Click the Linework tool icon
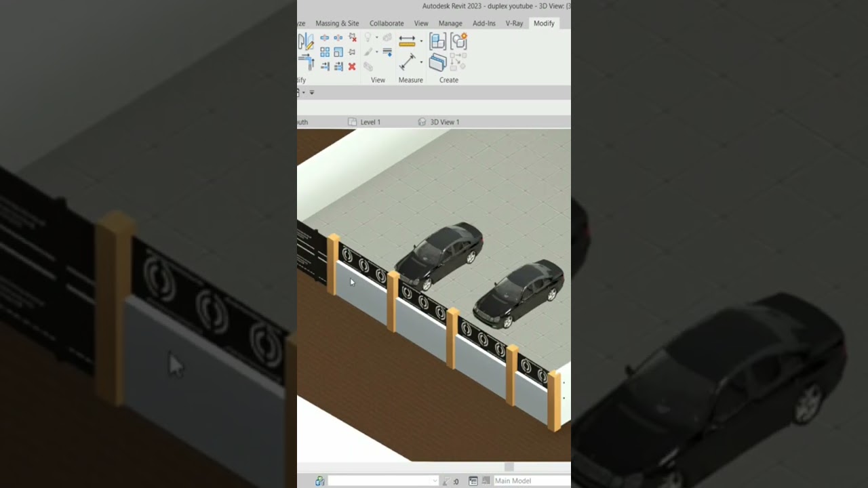 387,52
